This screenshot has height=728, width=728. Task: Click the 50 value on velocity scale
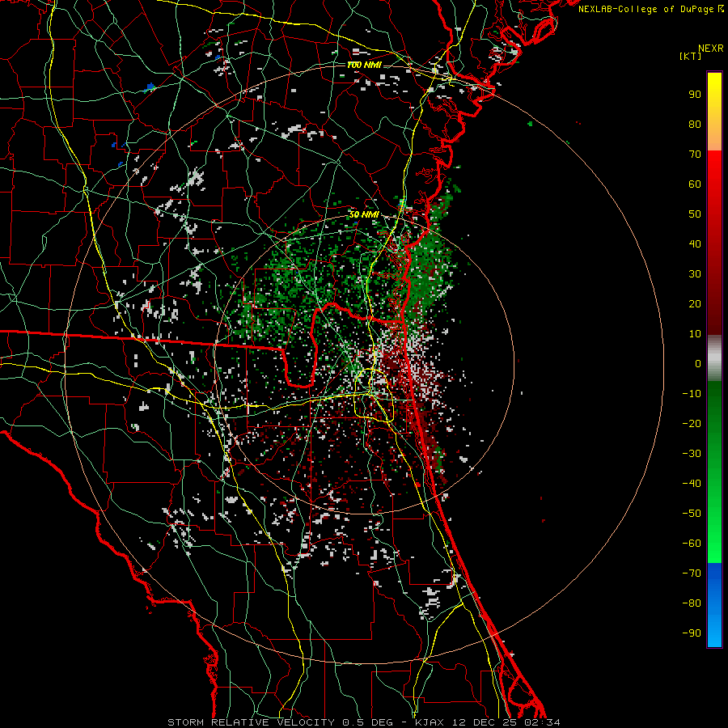coord(695,214)
